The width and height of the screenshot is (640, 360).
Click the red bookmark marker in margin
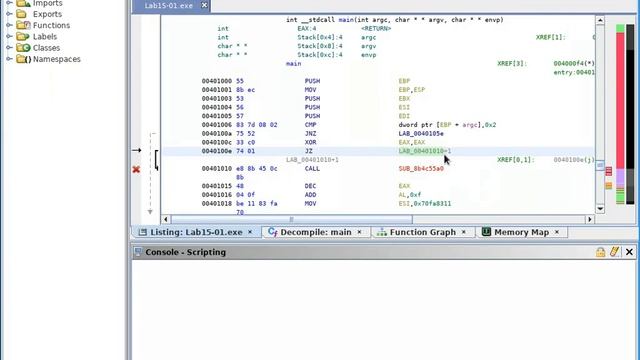coord(609,171)
